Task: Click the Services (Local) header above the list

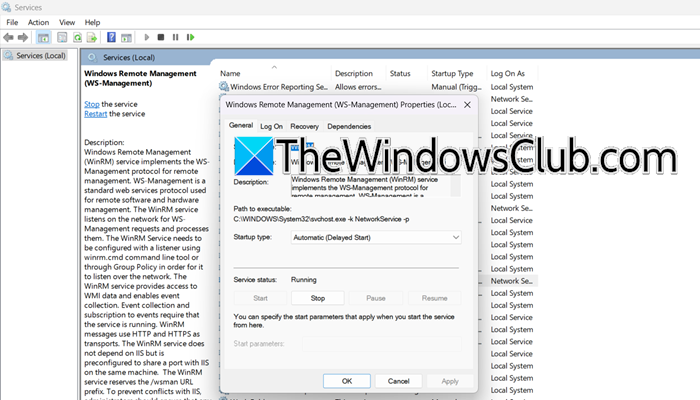Action: pyautogui.click(x=129, y=58)
